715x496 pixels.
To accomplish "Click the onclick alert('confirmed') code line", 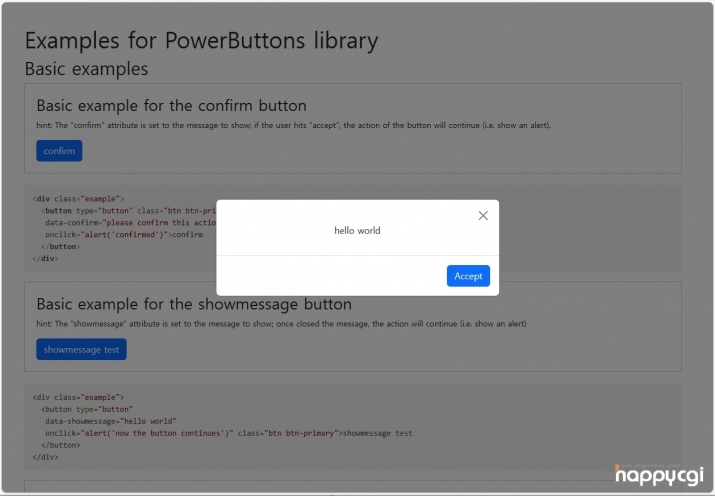I will coord(124,234).
